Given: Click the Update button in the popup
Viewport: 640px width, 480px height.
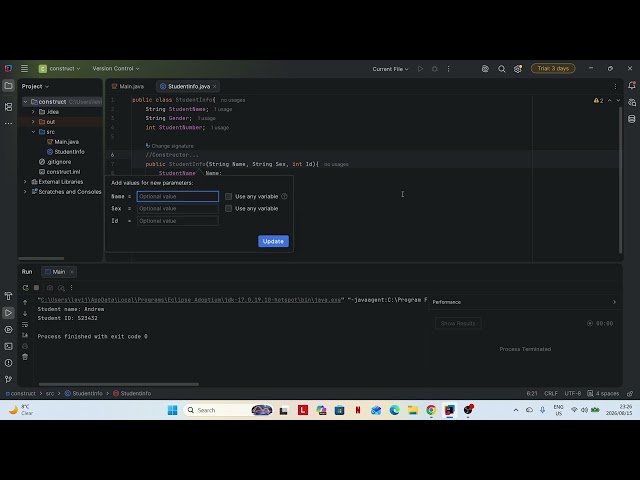Looking at the screenshot, I should coord(273,241).
